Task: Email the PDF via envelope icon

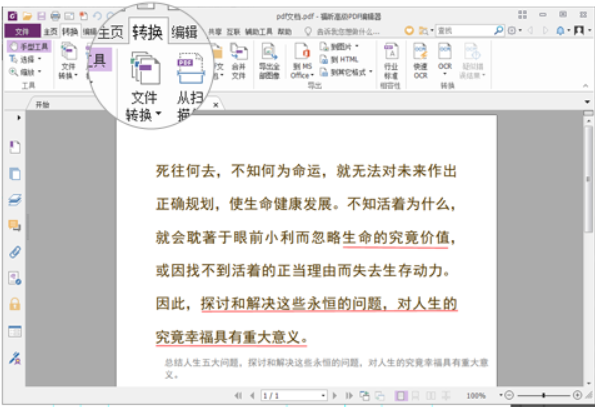Action: (x=69, y=16)
